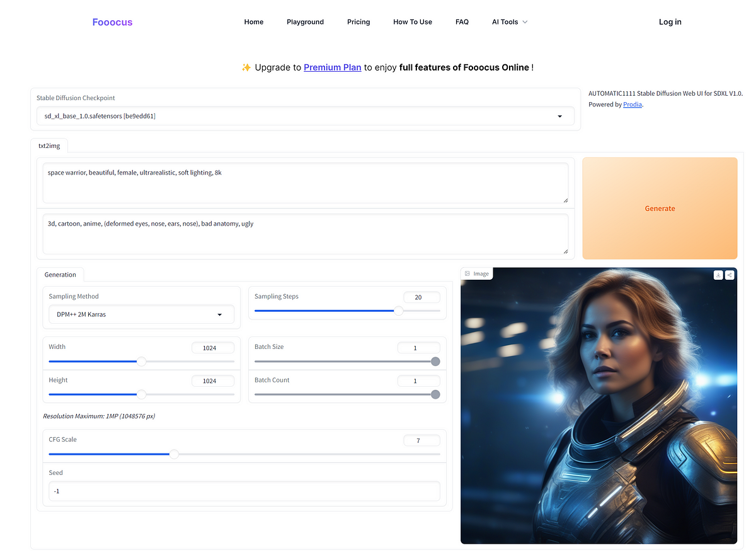
Task: Click the negative prompt text box
Action: (306, 234)
